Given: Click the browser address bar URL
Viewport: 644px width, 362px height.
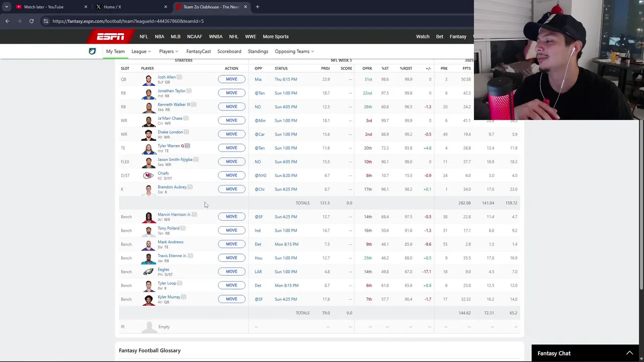Looking at the screenshot, I should [128, 21].
